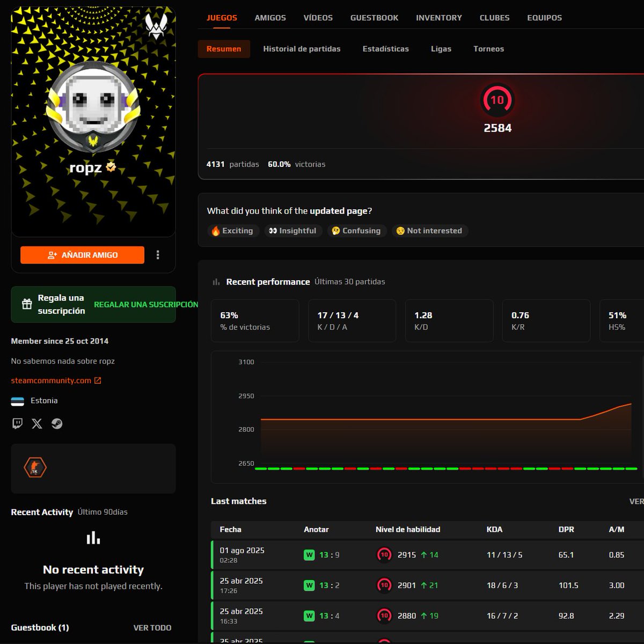Click the 4131 partidas count

pyautogui.click(x=232, y=164)
